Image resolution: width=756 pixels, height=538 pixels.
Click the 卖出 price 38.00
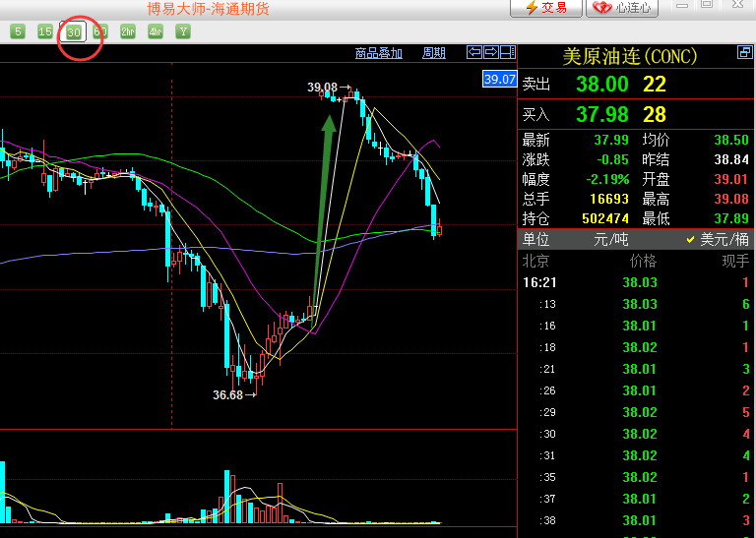pyautogui.click(x=601, y=85)
